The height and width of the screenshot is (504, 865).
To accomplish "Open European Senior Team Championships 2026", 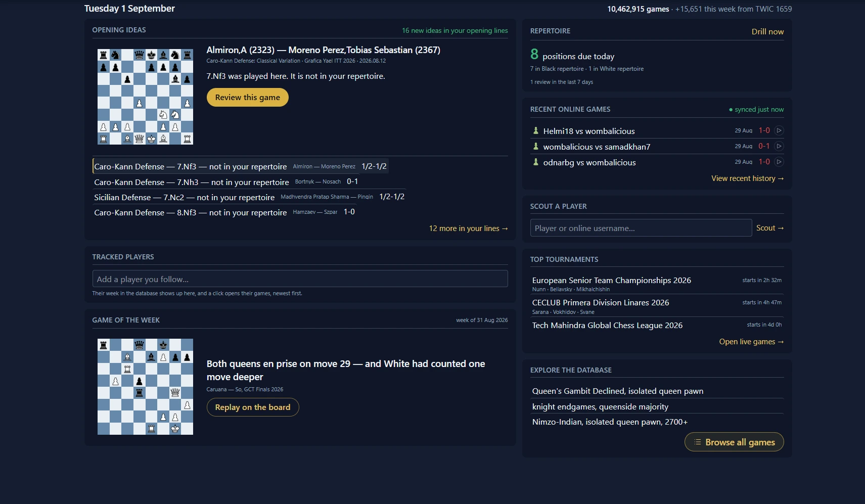I will pyautogui.click(x=657, y=284).
